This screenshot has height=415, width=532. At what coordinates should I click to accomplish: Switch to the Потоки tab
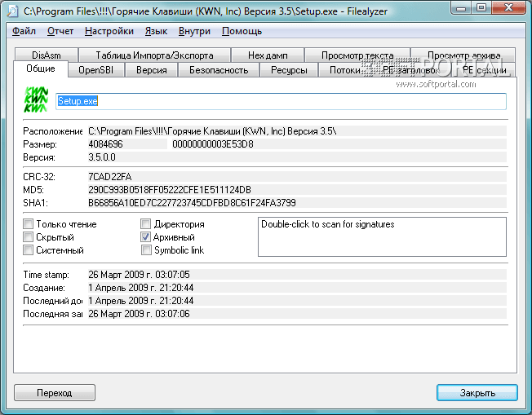pos(344,70)
